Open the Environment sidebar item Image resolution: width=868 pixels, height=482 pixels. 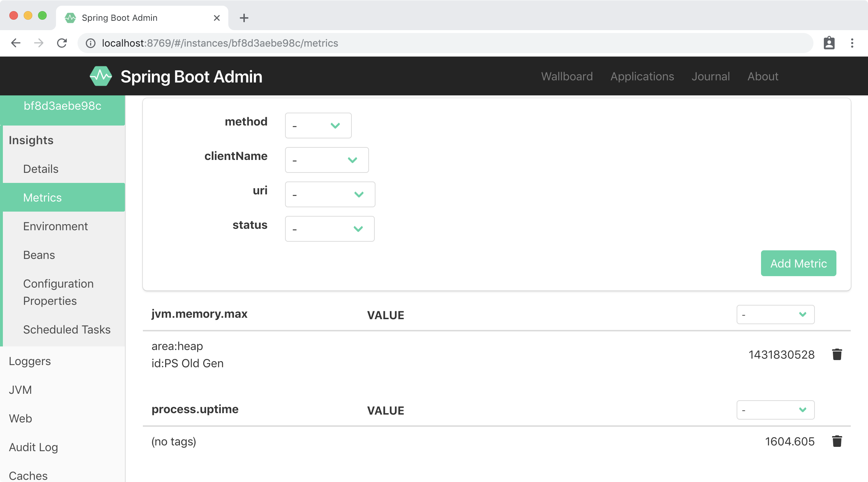(64, 226)
